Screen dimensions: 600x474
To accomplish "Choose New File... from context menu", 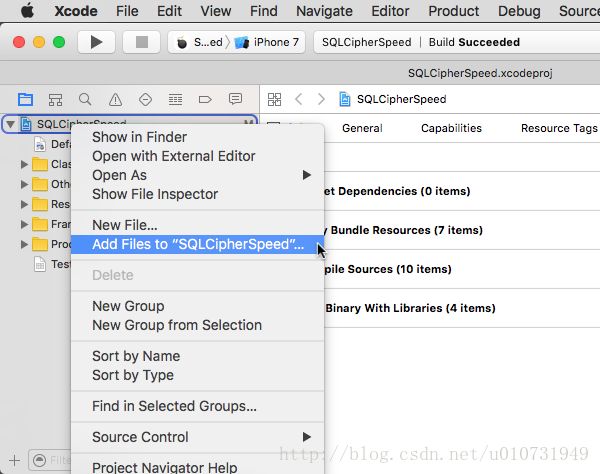I will pos(197,225).
